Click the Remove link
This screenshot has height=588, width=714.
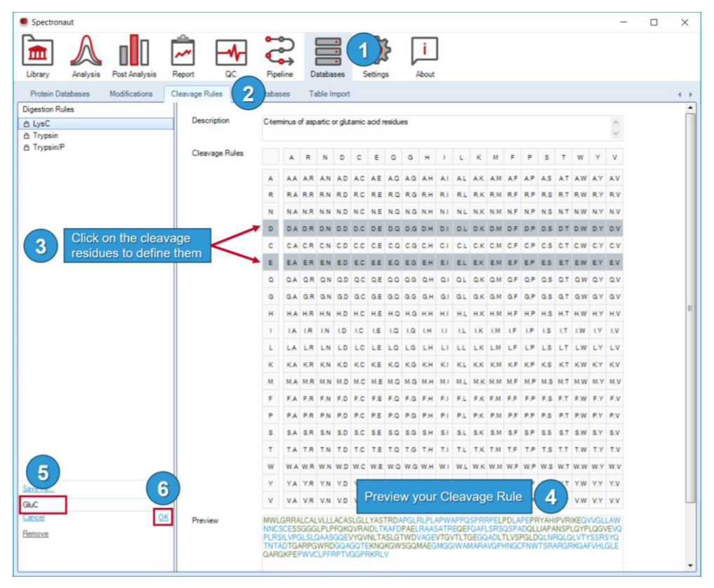click(36, 534)
